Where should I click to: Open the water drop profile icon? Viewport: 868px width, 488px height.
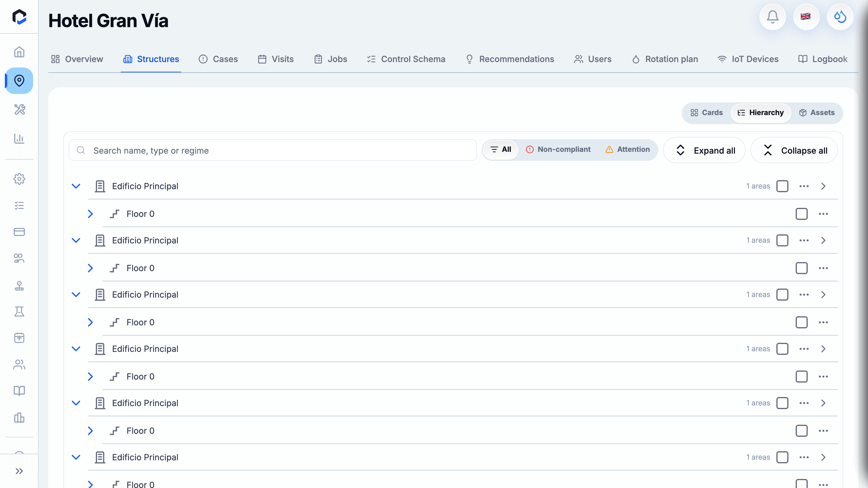[840, 17]
